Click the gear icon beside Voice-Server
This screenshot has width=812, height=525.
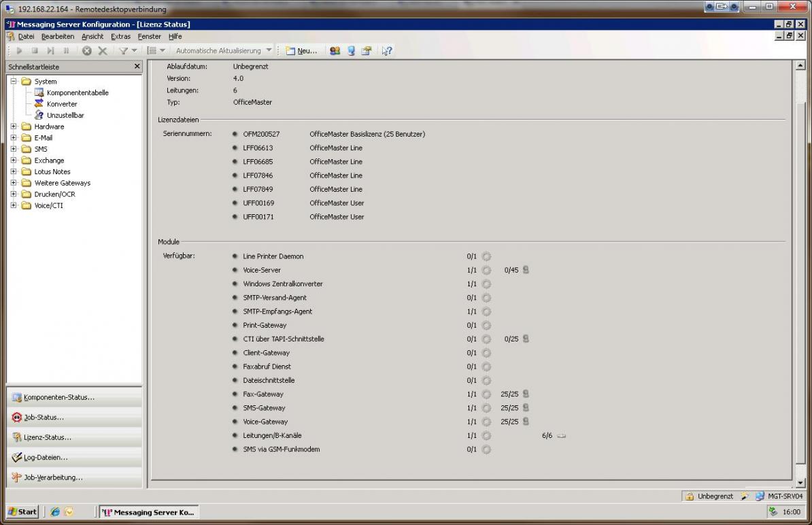pos(486,270)
